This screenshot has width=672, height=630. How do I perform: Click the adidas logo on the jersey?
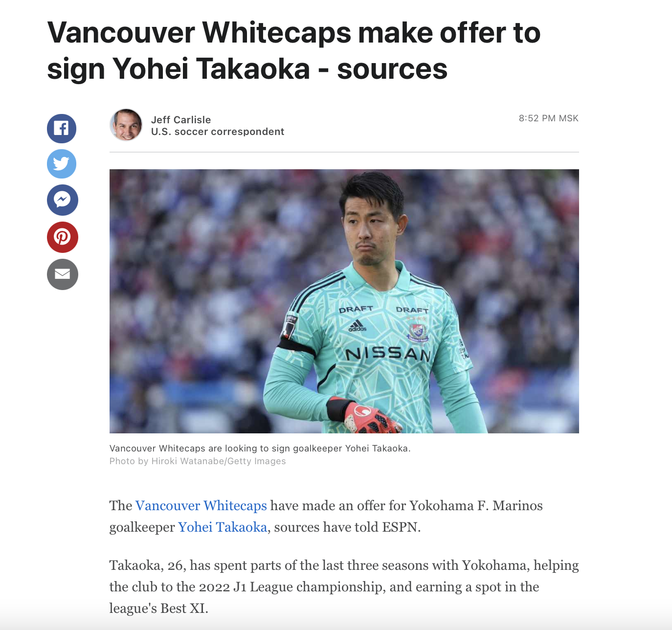358,326
